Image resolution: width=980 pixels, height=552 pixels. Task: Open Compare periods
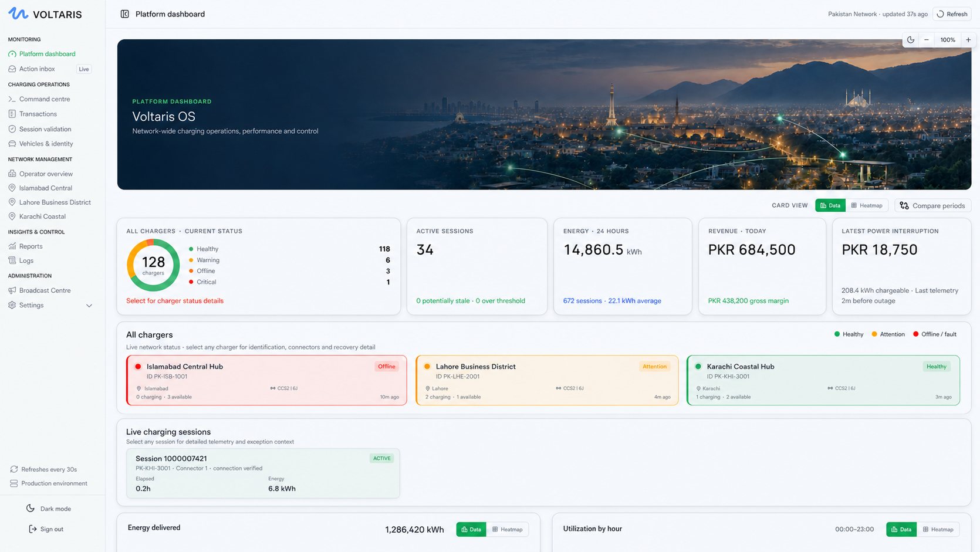[932, 206]
